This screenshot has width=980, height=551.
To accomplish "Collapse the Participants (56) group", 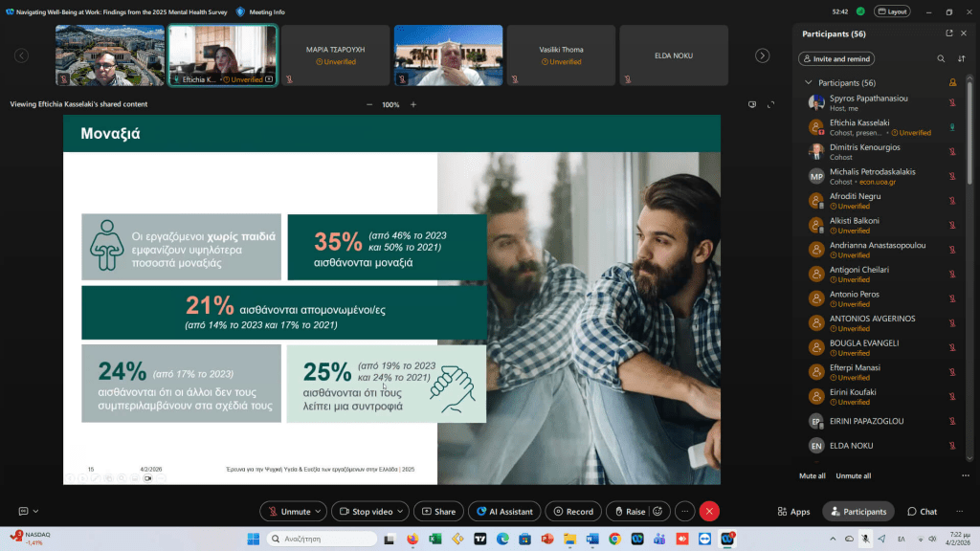I will tap(808, 82).
